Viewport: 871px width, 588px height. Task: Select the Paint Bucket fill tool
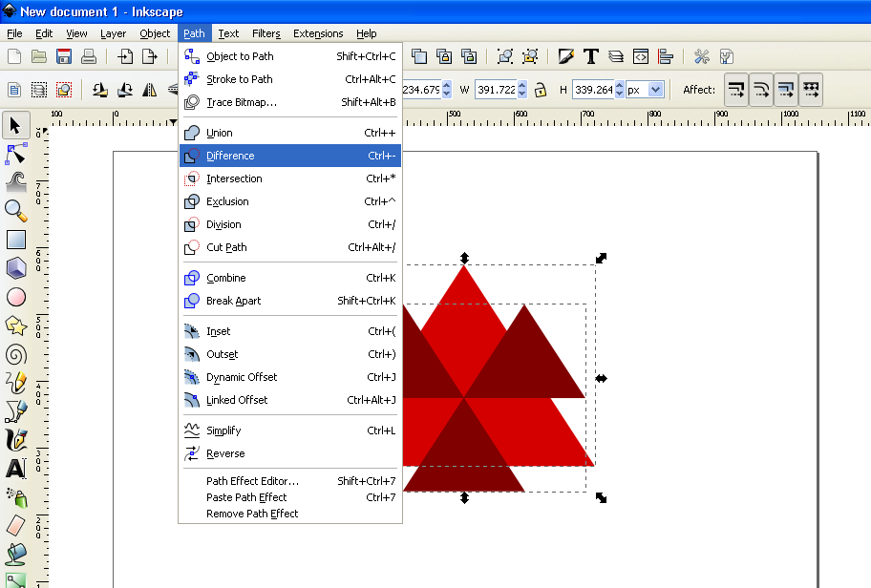[15, 555]
